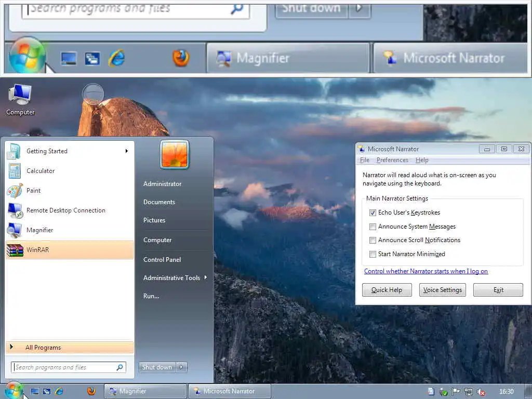
Task: Click the Start orb on the taskbar
Action: (x=14, y=391)
